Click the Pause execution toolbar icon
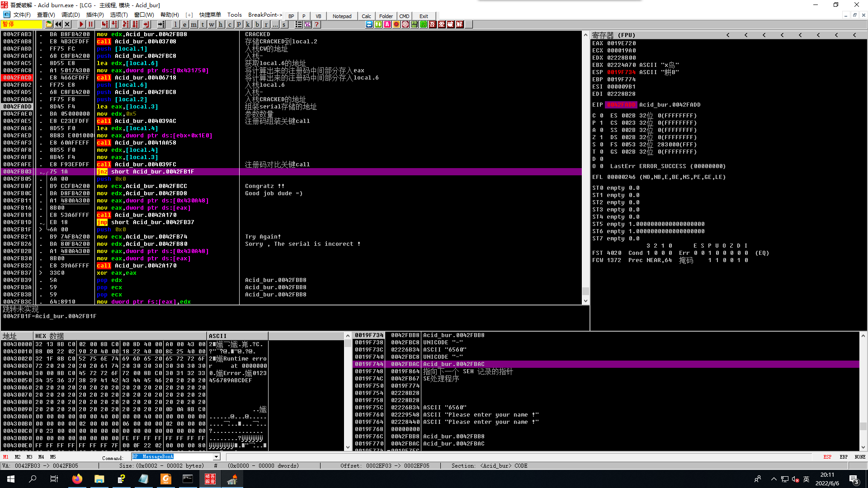Viewport: 868px width, 488px height. 90,24
